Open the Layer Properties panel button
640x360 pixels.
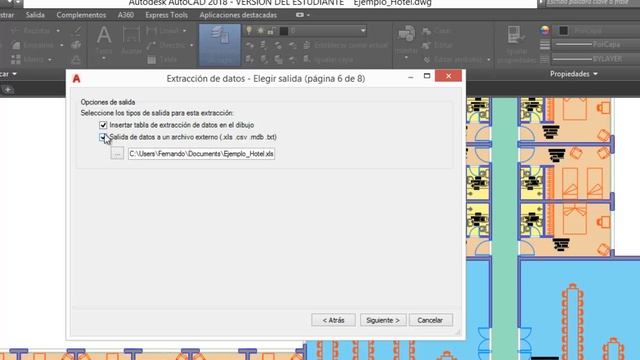tap(220, 44)
